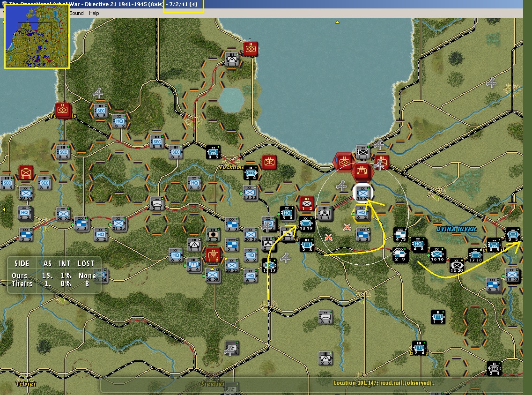Click the overview minimap in the corner
532x395 pixels.
click(37, 36)
